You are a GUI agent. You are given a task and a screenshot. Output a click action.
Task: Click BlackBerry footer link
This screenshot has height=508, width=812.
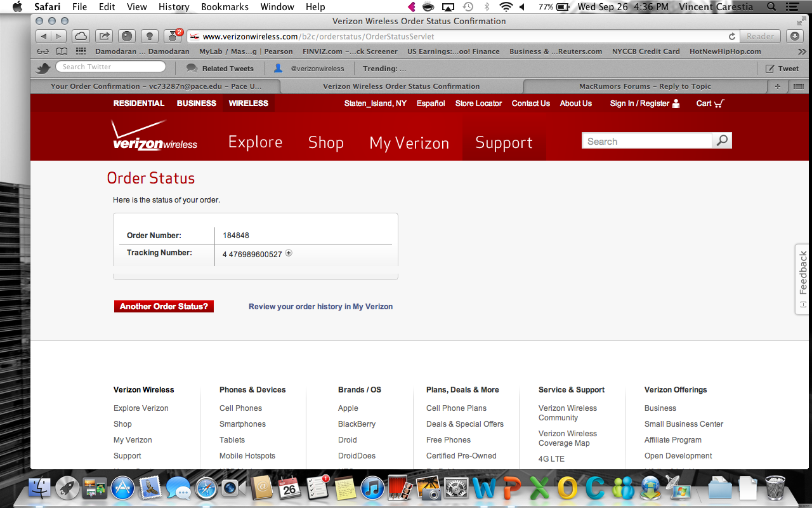(x=357, y=424)
